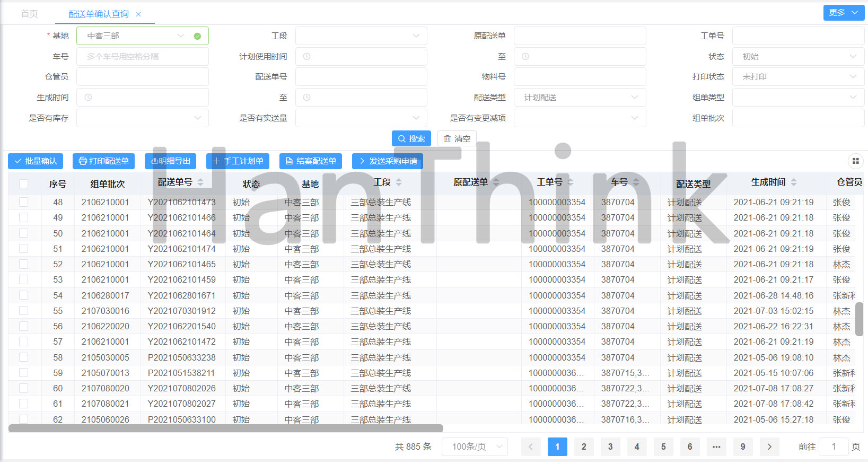Viewport: 868px width, 464px height.
Task: Switch to the 首页 tab
Action: pos(29,14)
